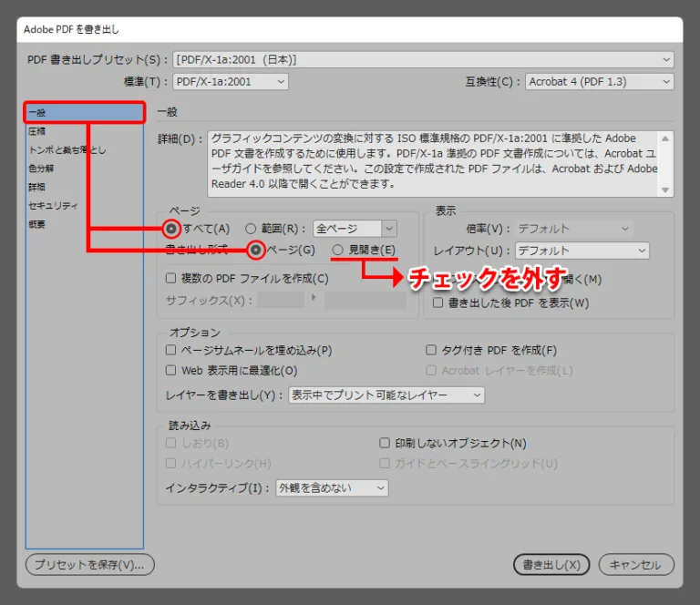
Task: Open the トンボと裁ち落とし category
Action: (66, 149)
